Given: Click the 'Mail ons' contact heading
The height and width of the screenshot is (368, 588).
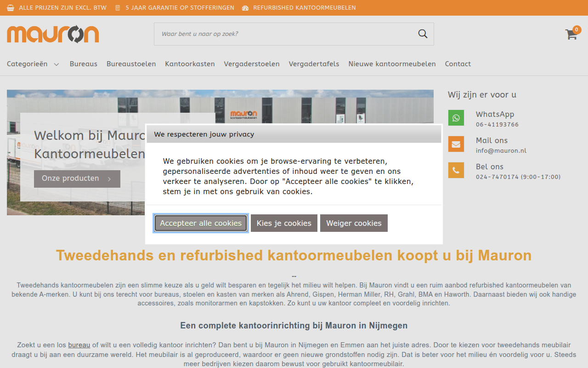Looking at the screenshot, I should point(492,140).
